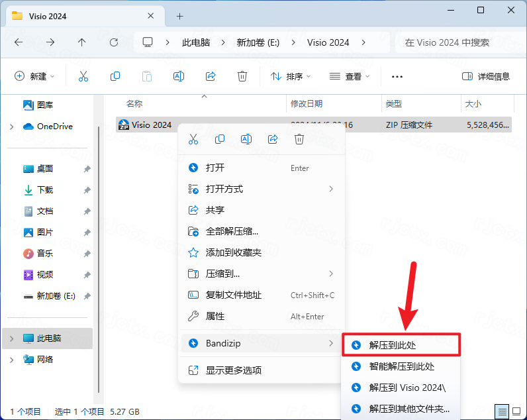
Task: Open the 新建 dropdown
Action: [34, 76]
